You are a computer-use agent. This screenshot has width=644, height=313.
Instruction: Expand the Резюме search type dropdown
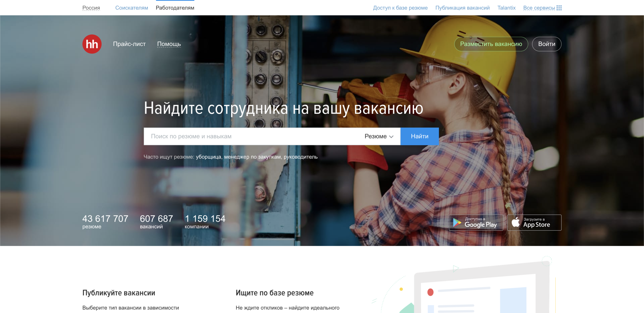379,136
